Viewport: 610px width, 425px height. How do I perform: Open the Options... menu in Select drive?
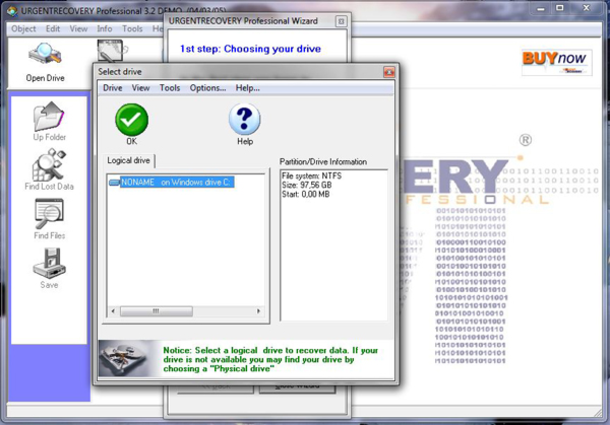[x=208, y=88]
